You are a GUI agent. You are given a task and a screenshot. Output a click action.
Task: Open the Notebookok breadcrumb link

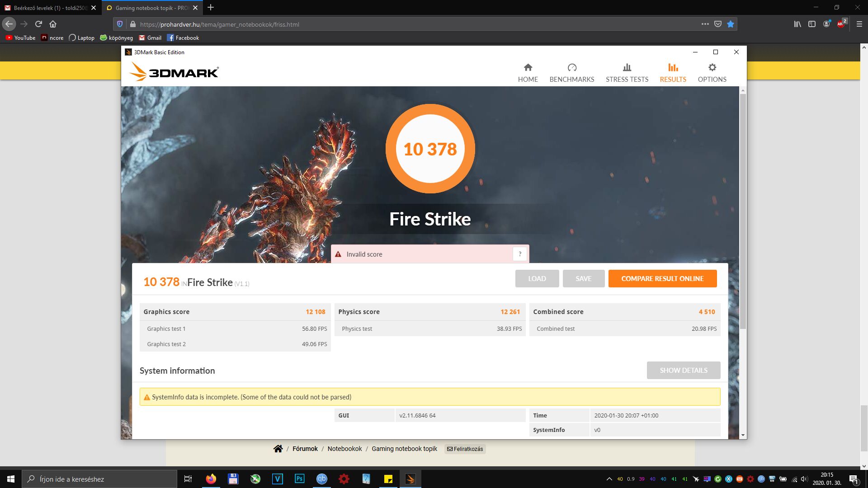[344, 449]
